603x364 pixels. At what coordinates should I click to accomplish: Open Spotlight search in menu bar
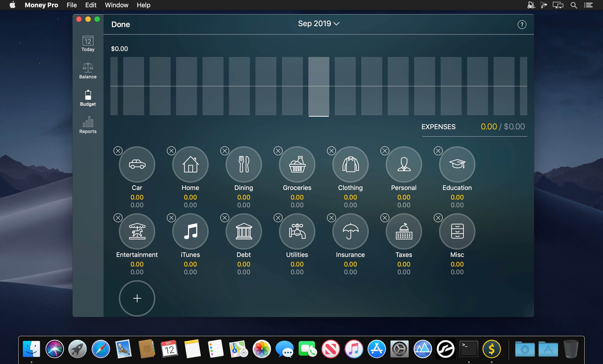[574, 5]
